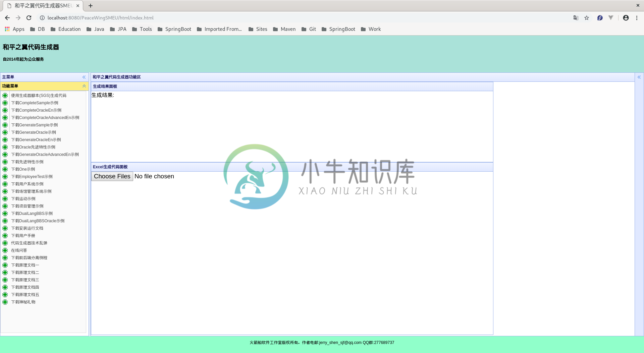Click green plus icon beside 下载用户系统示例
This screenshot has width=644, height=353.
(5, 184)
